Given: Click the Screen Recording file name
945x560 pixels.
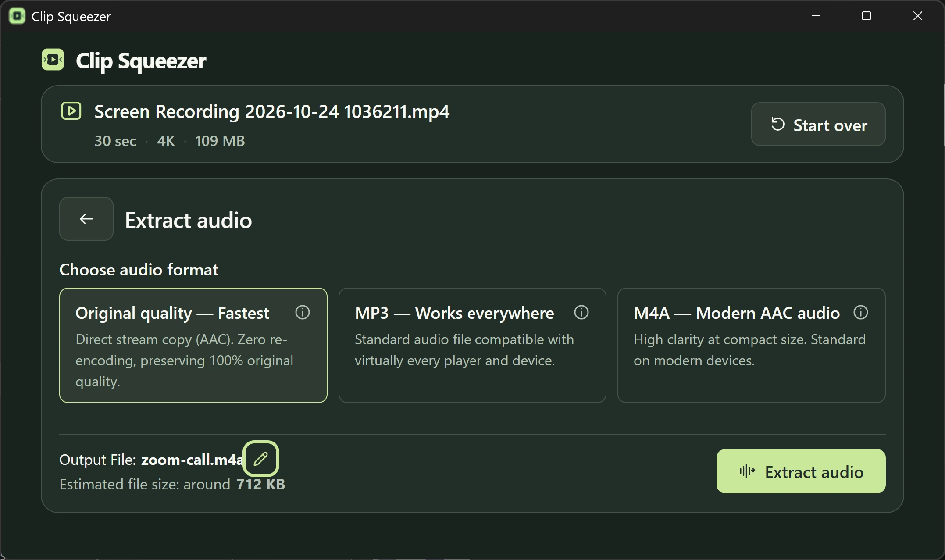Looking at the screenshot, I should [x=272, y=111].
